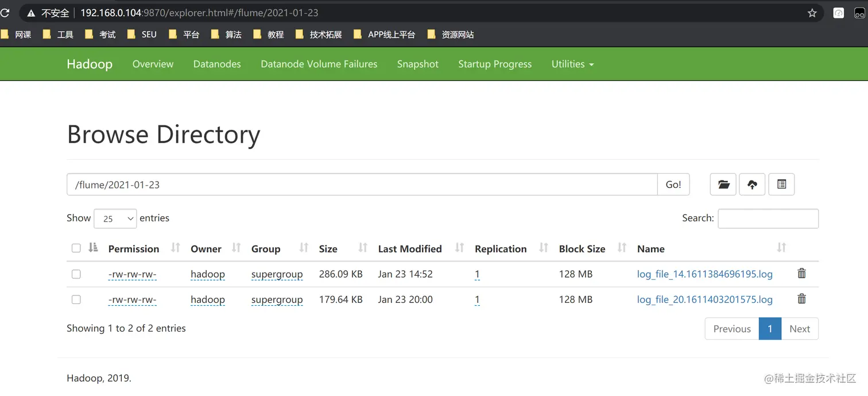The image size is (868, 396).
Task: Sort table by Group column arrows
Action: tap(304, 248)
